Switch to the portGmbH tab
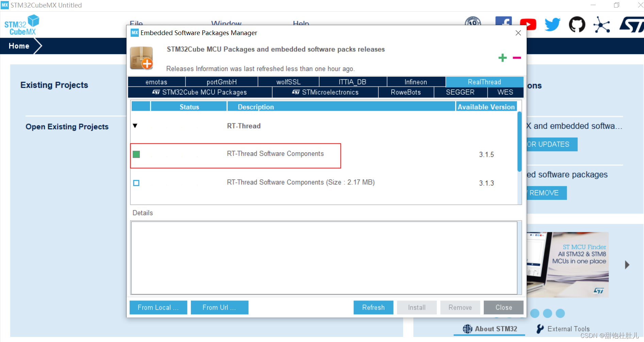This screenshot has width=644, height=342. (x=222, y=82)
